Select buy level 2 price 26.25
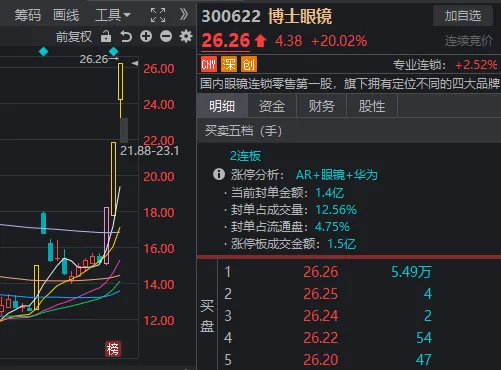Screen dimensions: 501x370 tap(321, 294)
